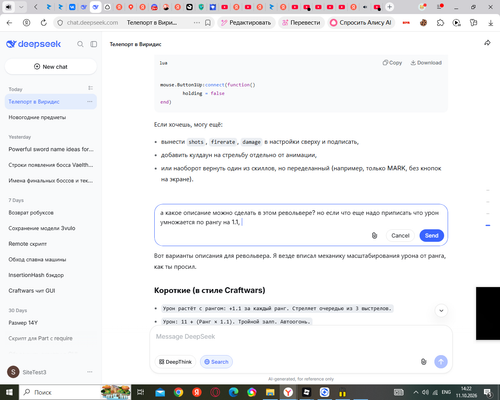Go back using the toolbar arrow
Screen dimensions: 500x400
9,23
